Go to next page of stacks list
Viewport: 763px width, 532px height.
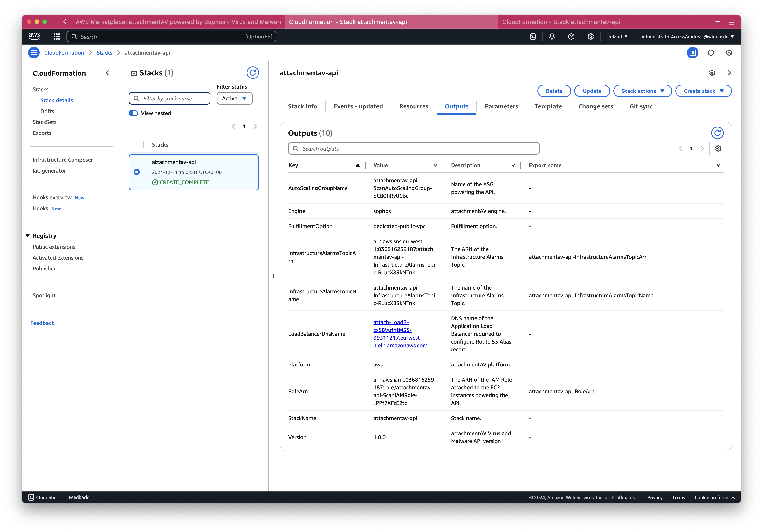coord(255,126)
